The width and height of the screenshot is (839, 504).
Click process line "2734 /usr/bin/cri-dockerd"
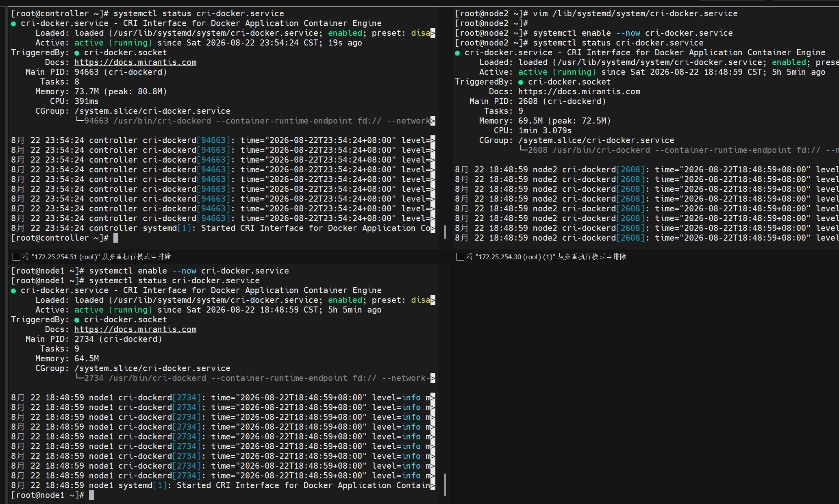[145, 378]
